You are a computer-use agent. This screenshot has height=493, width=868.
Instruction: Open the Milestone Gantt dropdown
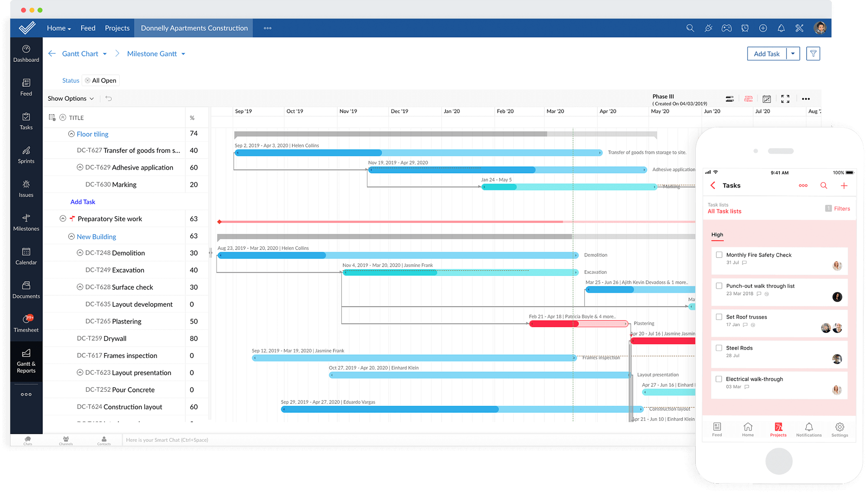pyautogui.click(x=183, y=54)
